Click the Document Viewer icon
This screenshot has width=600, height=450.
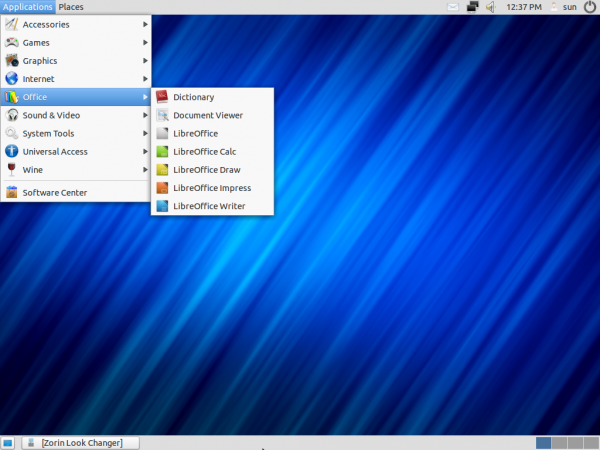point(162,115)
